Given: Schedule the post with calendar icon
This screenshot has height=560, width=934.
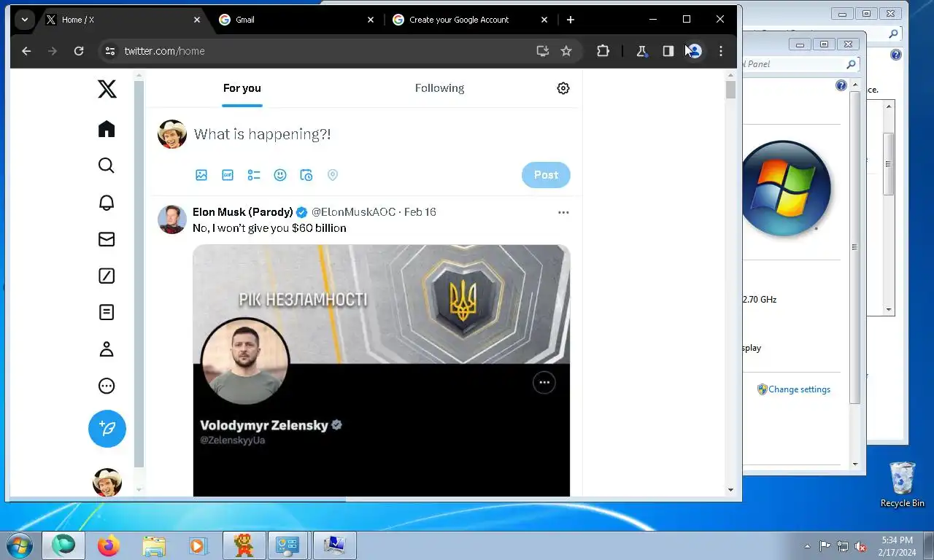Looking at the screenshot, I should coord(306,175).
